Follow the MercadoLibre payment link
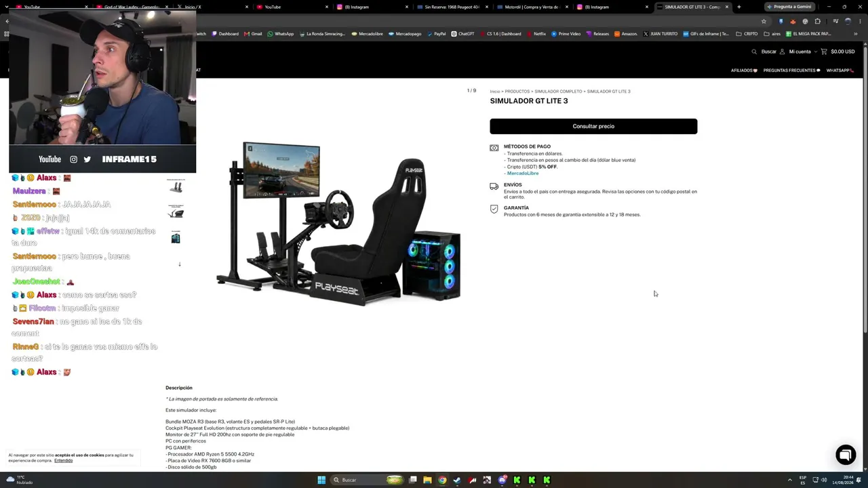The image size is (868, 488). pyautogui.click(x=523, y=174)
